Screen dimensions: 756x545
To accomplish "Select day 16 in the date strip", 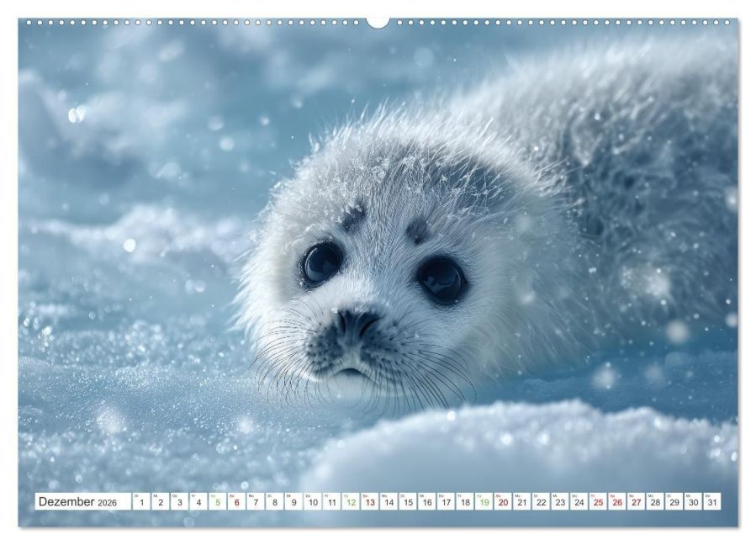I will click(x=427, y=501).
